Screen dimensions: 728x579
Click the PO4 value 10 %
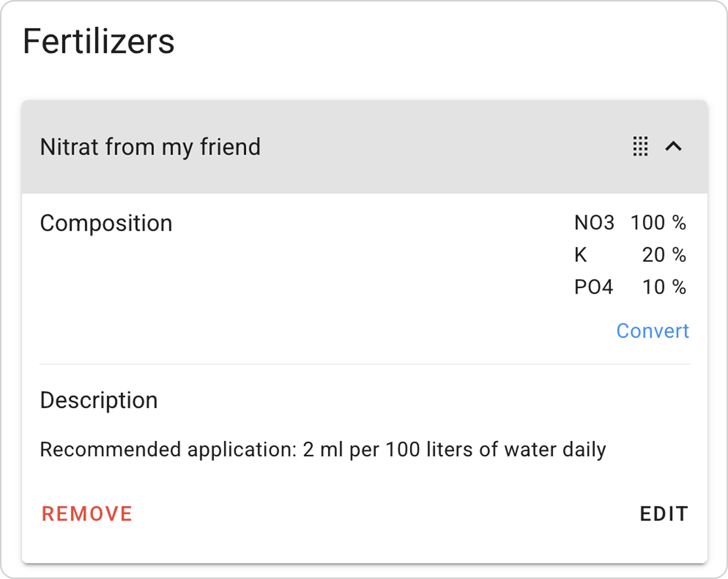click(664, 287)
